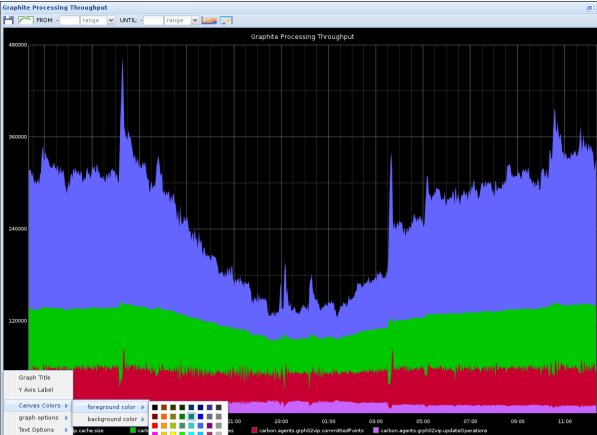
Task: Pick the black swatch in the palette
Action: (x=155, y=407)
